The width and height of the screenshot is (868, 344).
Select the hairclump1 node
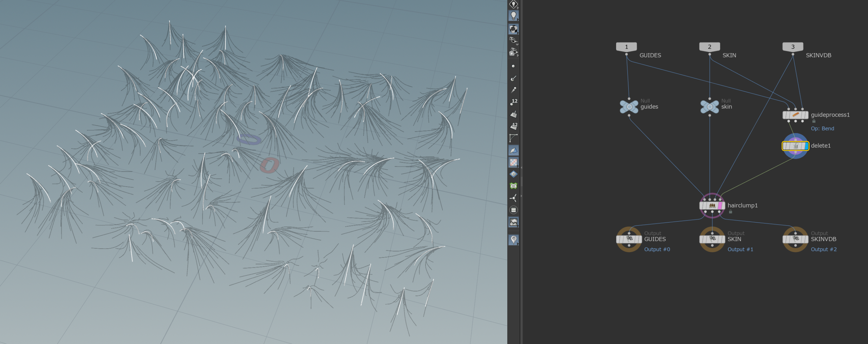click(712, 206)
